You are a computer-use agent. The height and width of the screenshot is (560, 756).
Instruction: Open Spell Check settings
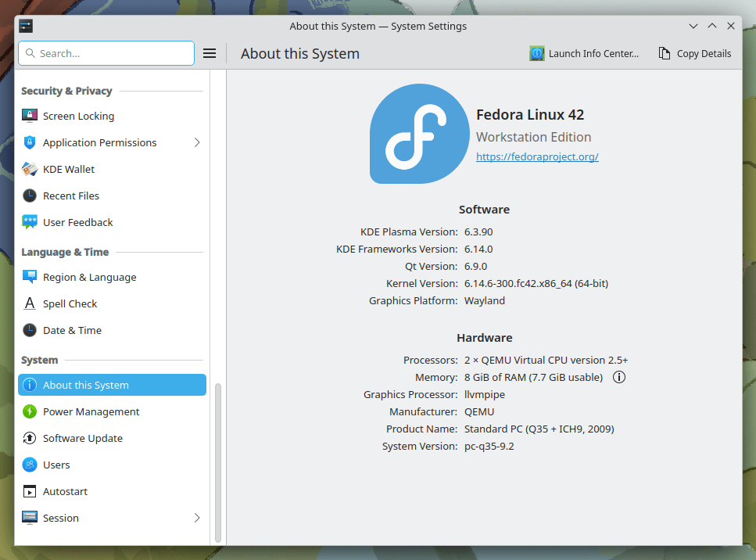click(x=112, y=303)
